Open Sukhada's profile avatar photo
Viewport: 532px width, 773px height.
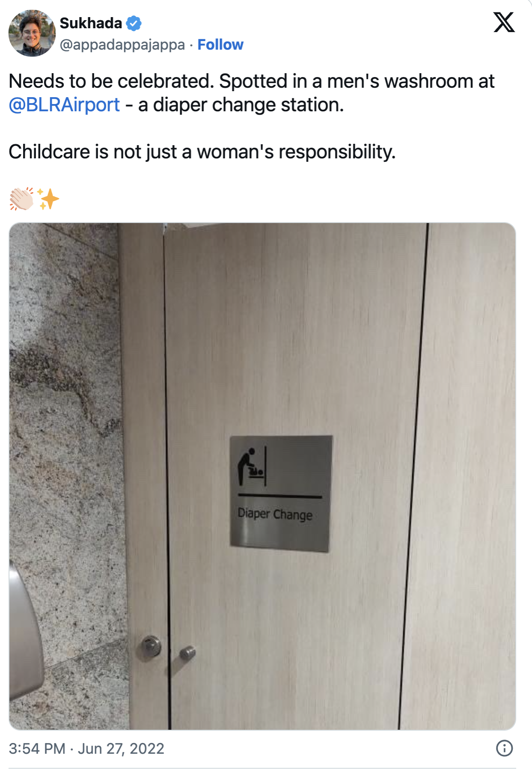point(32,33)
